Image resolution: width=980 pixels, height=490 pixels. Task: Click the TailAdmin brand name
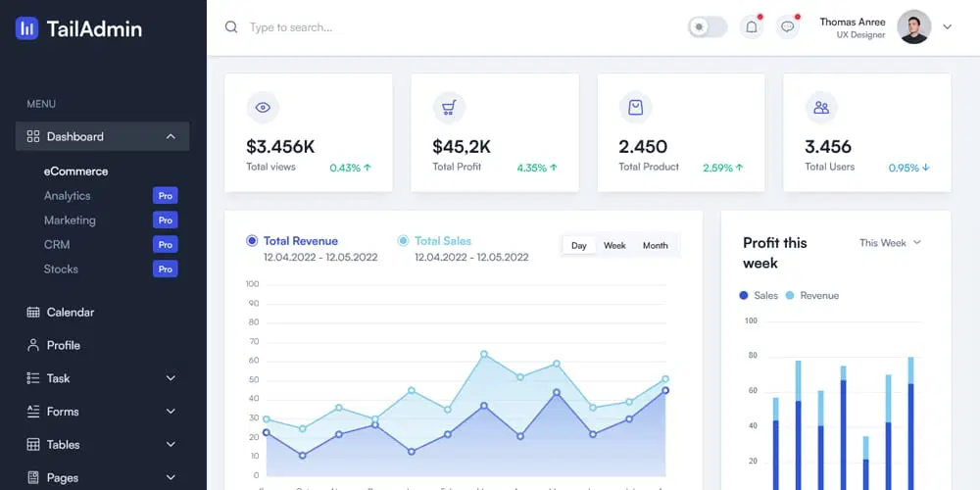tap(94, 28)
